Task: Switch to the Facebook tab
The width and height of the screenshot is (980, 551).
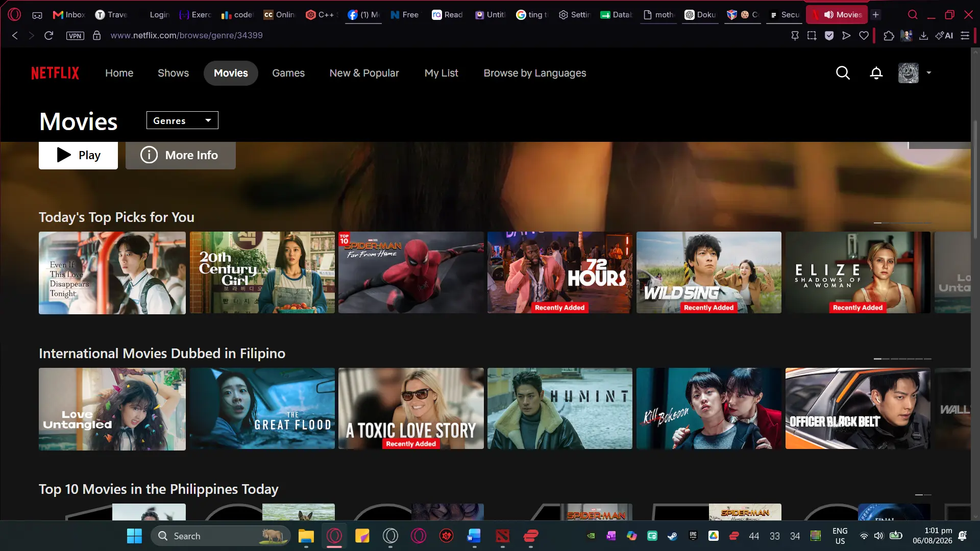Action: [x=363, y=15]
